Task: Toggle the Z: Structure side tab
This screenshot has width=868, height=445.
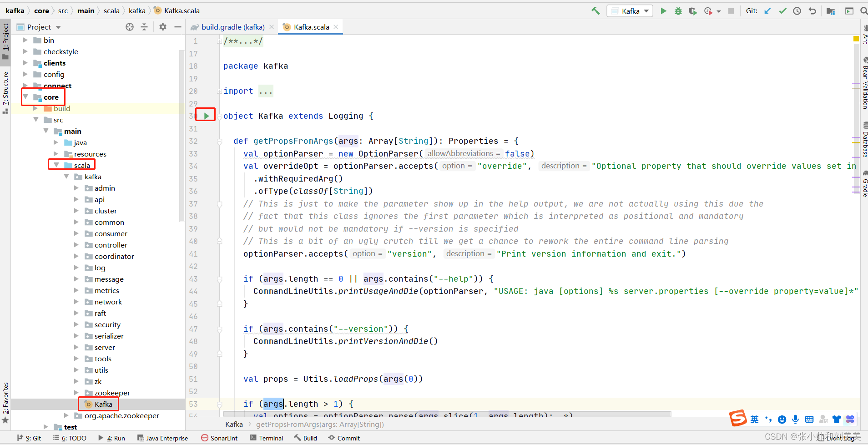Action: 5,92
